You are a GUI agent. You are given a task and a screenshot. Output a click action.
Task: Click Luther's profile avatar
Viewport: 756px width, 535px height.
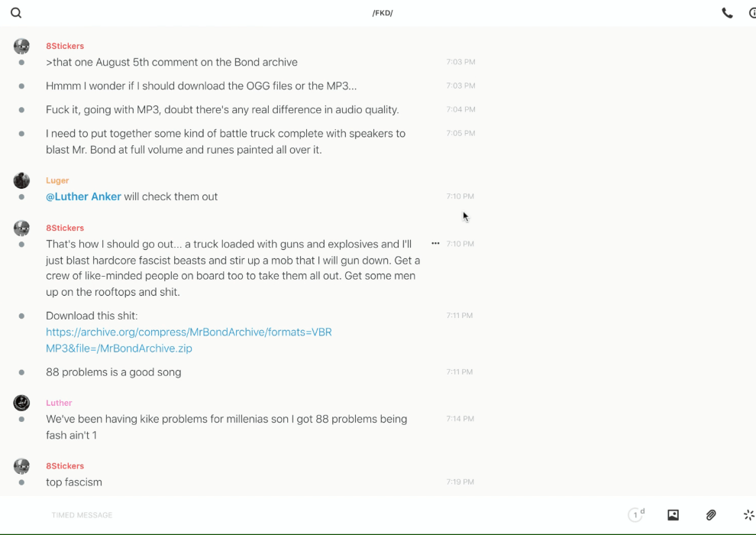[x=21, y=403]
